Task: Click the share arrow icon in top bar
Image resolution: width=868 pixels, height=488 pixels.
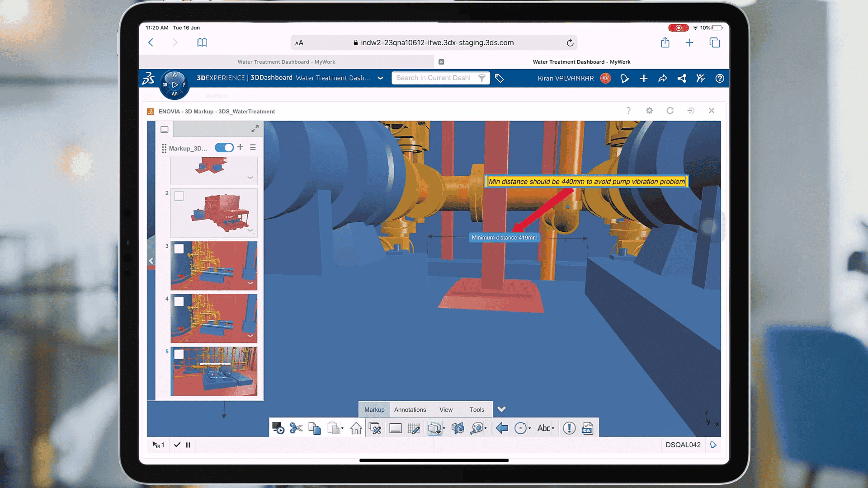Action: click(x=663, y=78)
